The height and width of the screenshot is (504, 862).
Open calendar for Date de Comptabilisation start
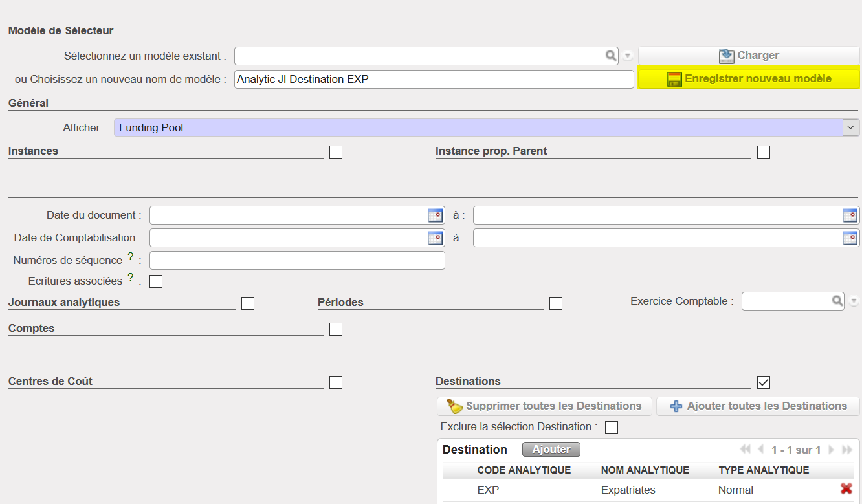[436, 238]
